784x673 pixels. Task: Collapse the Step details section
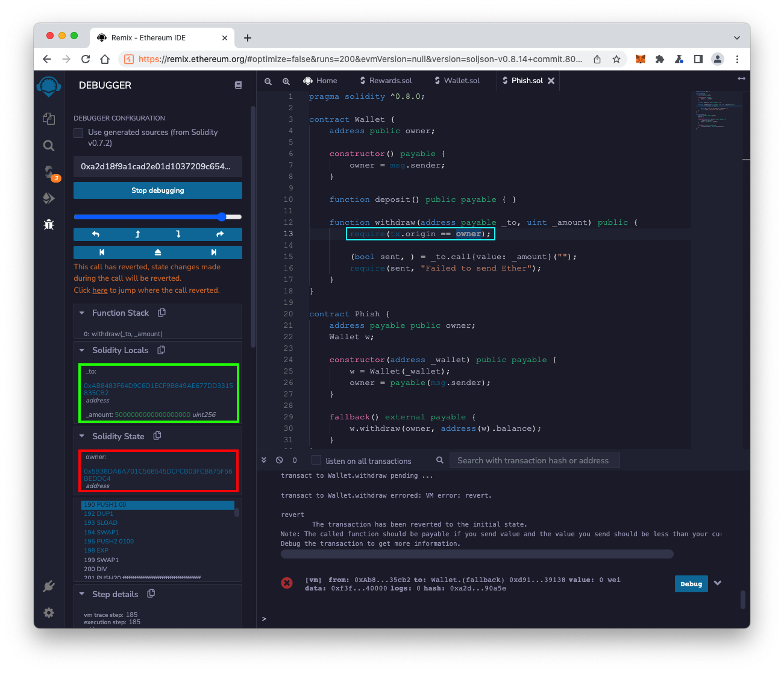(82, 593)
